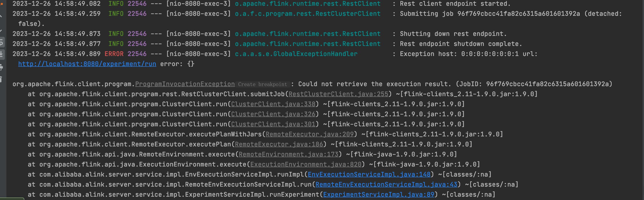Image resolution: width=644 pixels, height=200 pixels.
Task: Click '~[flink-java-1.9.0.jar:1.9.0]' on RemoteEnvironment line
Action: (x=402, y=154)
